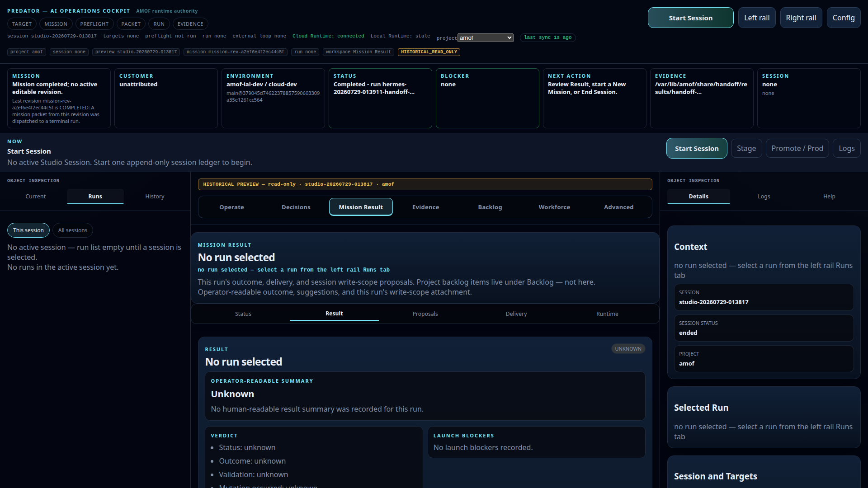The height and width of the screenshot is (488, 868).
Task: Click 'Local Runtime: stale' status text
Action: pyautogui.click(x=400, y=36)
